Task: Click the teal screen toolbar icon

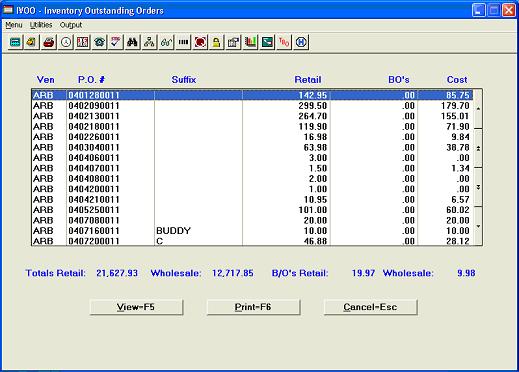Action: [267, 42]
